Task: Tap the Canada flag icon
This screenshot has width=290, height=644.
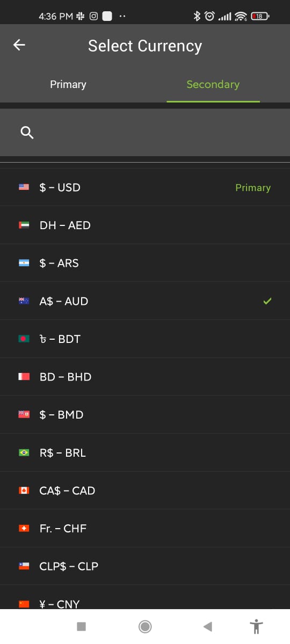Action: coord(24,491)
